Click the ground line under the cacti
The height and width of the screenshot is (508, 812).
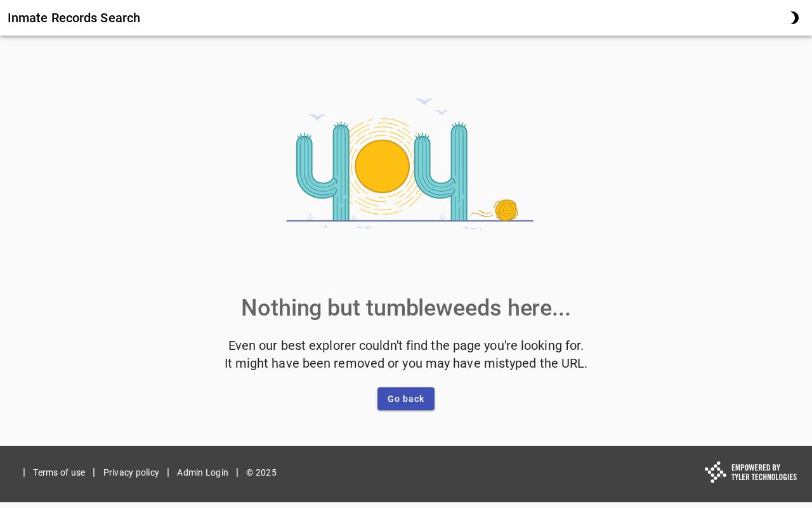pos(410,221)
